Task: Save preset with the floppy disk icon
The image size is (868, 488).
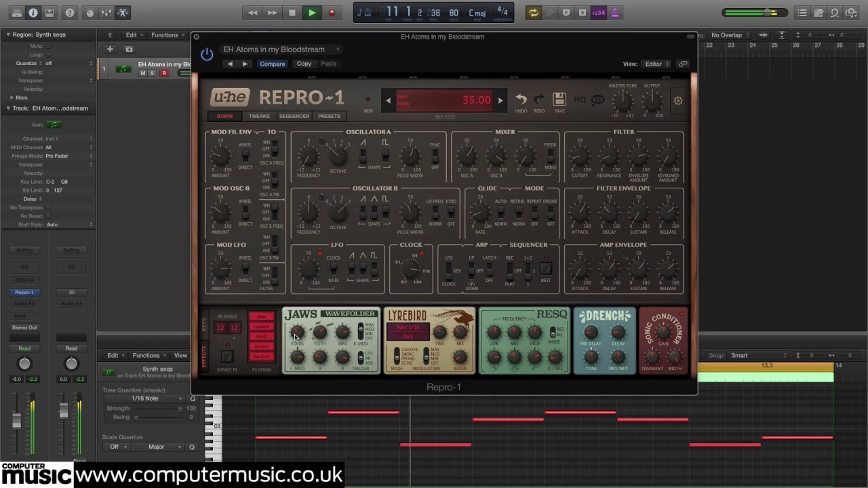Action: [559, 99]
